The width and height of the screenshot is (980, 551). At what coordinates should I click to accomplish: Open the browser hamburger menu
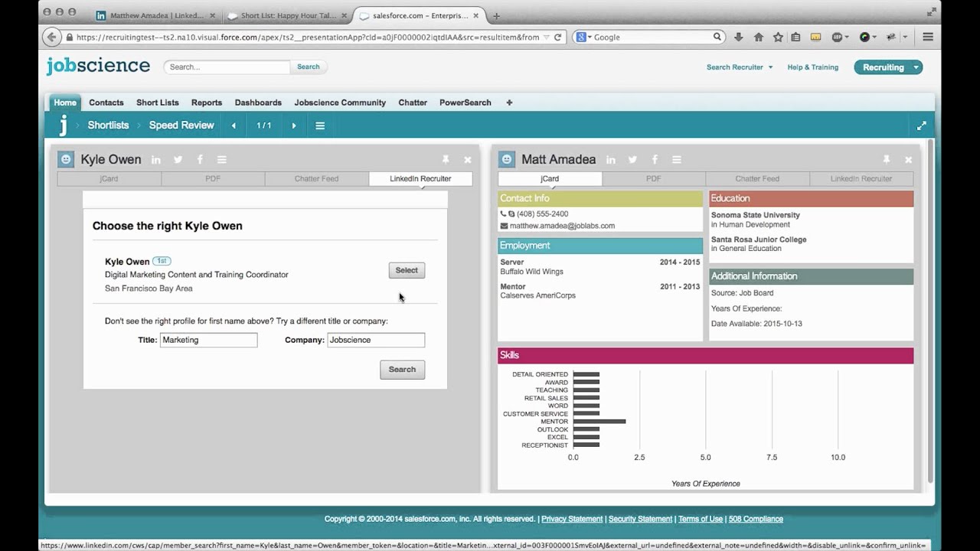click(x=928, y=37)
